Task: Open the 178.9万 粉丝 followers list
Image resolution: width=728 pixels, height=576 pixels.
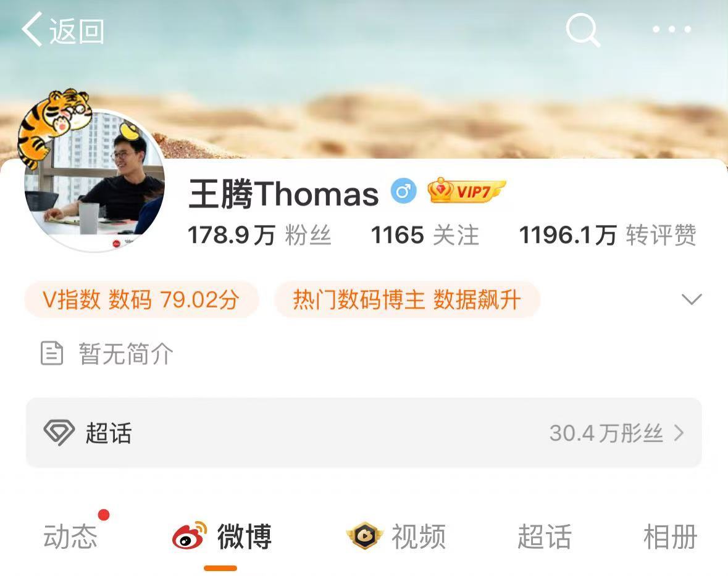Action: point(259,235)
